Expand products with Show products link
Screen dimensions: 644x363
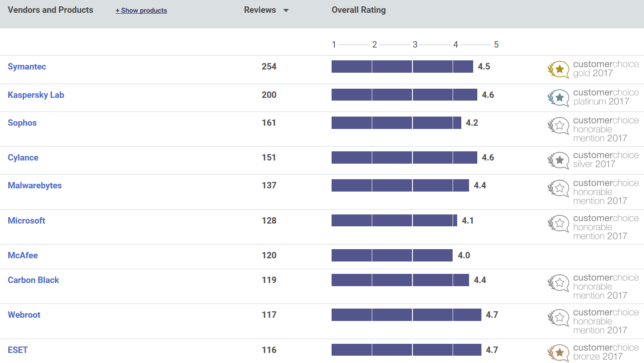click(141, 11)
